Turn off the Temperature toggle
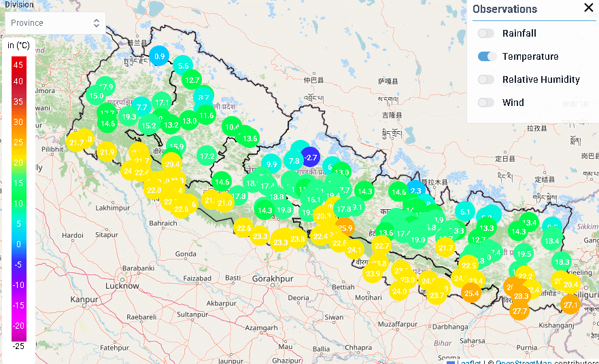The width and height of the screenshot is (599, 364). point(487,56)
